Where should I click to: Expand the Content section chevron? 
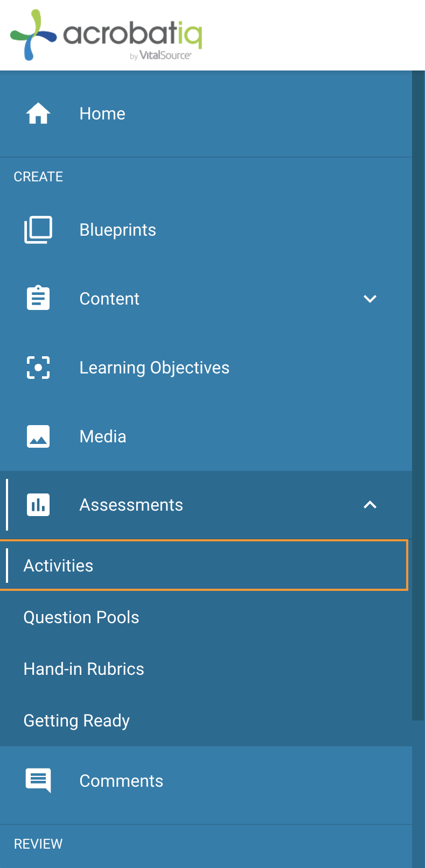pos(370,299)
